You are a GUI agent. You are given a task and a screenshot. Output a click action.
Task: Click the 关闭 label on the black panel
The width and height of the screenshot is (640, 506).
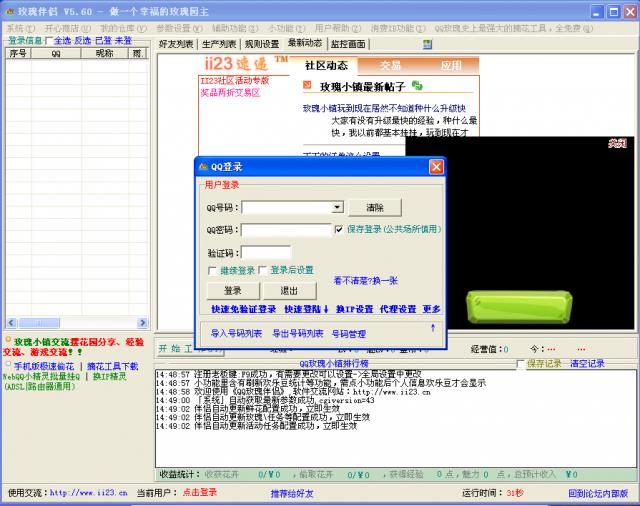[617, 143]
